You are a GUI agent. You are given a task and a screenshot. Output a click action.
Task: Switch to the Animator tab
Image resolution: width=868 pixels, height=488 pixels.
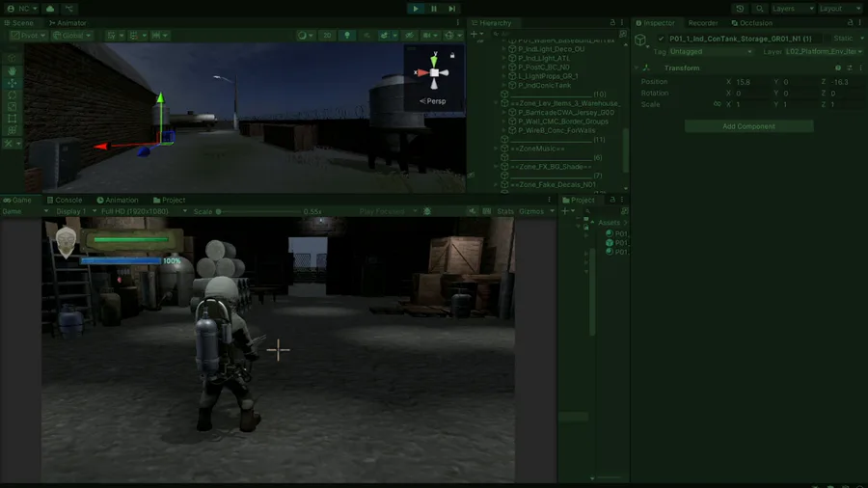pyautogui.click(x=68, y=23)
